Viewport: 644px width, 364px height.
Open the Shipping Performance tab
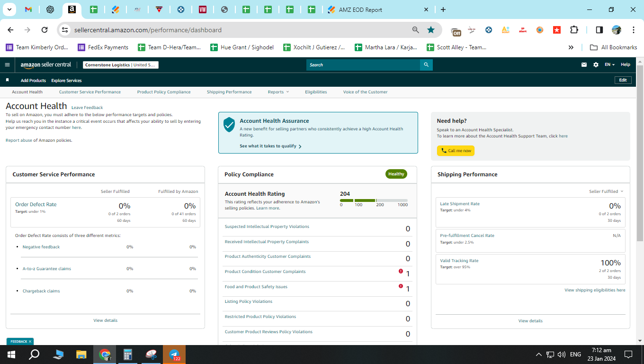click(x=229, y=92)
